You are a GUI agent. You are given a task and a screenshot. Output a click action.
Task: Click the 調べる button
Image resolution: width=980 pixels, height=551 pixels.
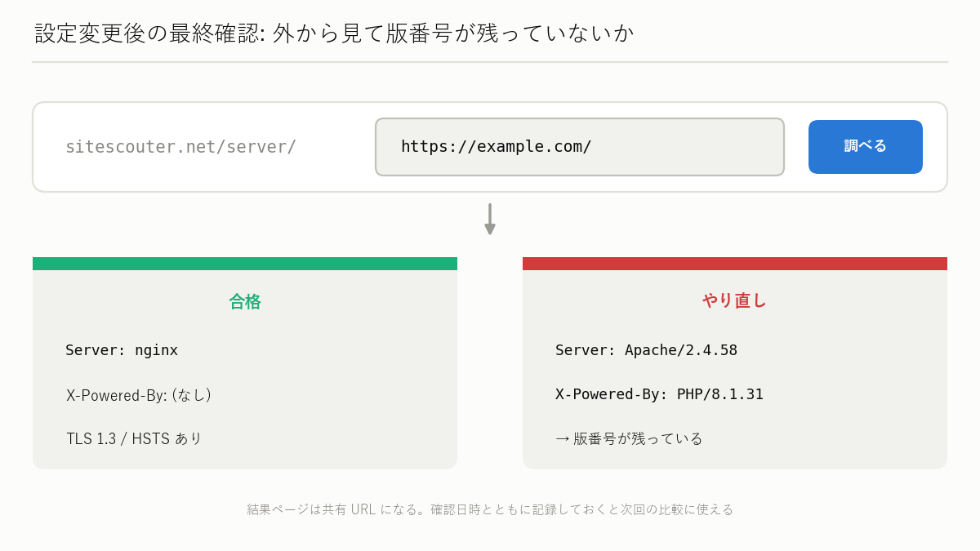(x=866, y=147)
